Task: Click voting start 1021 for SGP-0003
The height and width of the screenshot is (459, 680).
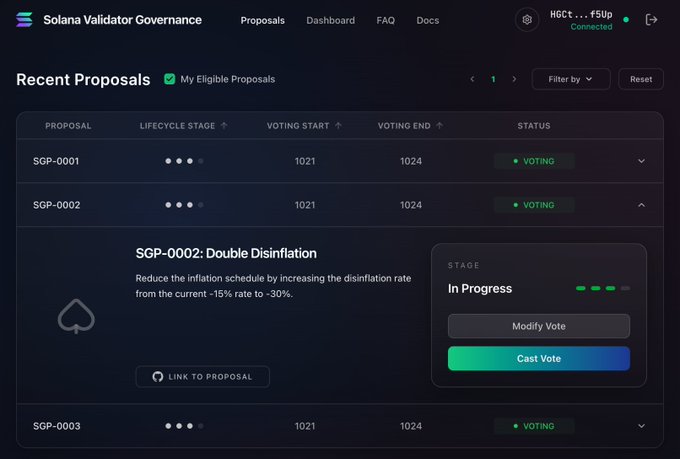Action: pyautogui.click(x=305, y=426)
